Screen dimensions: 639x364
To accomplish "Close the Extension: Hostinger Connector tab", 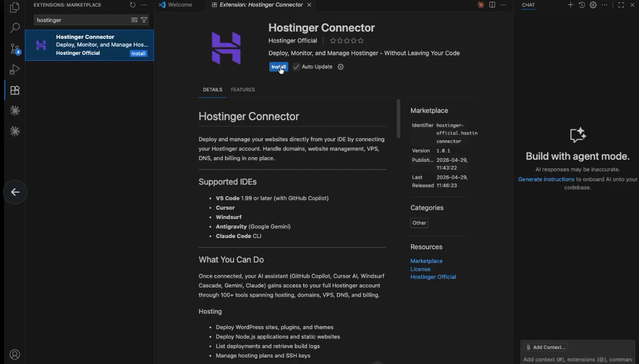I will tap(309, 5).
